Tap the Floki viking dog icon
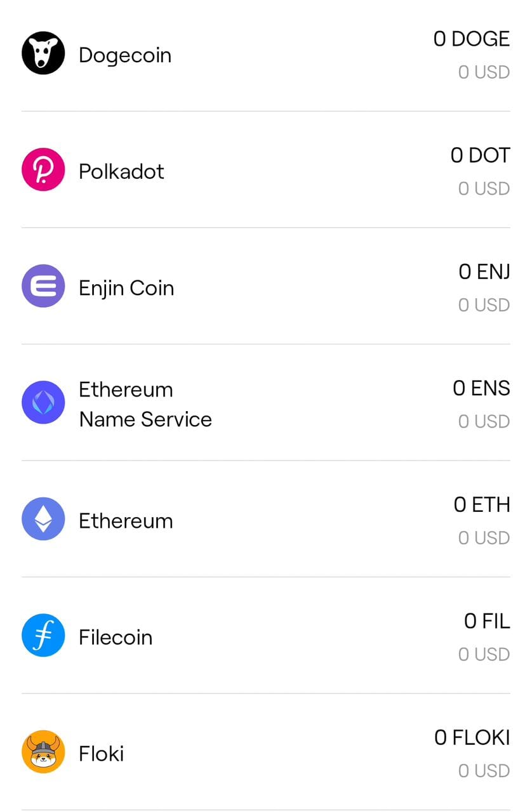Viewport: 532px width, 812px height. 43,752
